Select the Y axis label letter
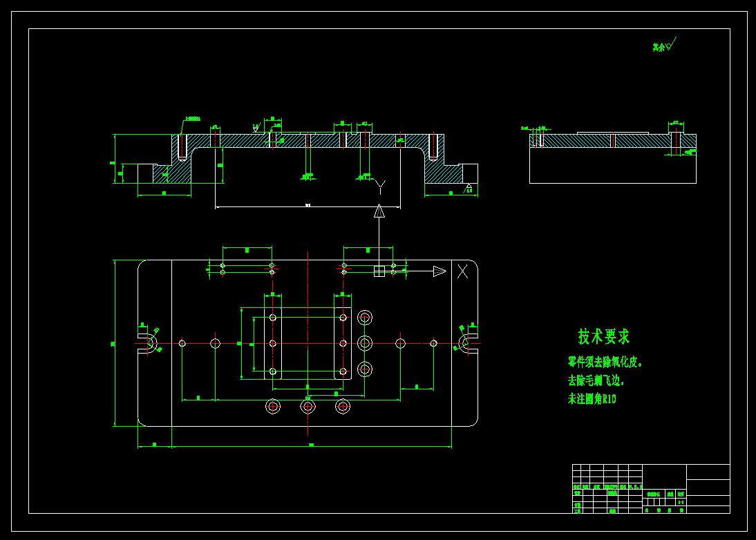The image size is (756, 540). pyautogui.click(x=380, y=187)
